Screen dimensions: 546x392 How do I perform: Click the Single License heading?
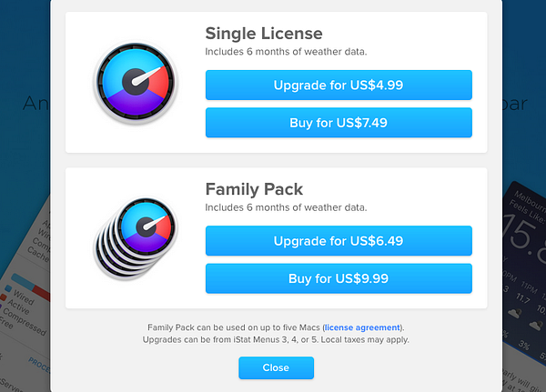(263, 34)
